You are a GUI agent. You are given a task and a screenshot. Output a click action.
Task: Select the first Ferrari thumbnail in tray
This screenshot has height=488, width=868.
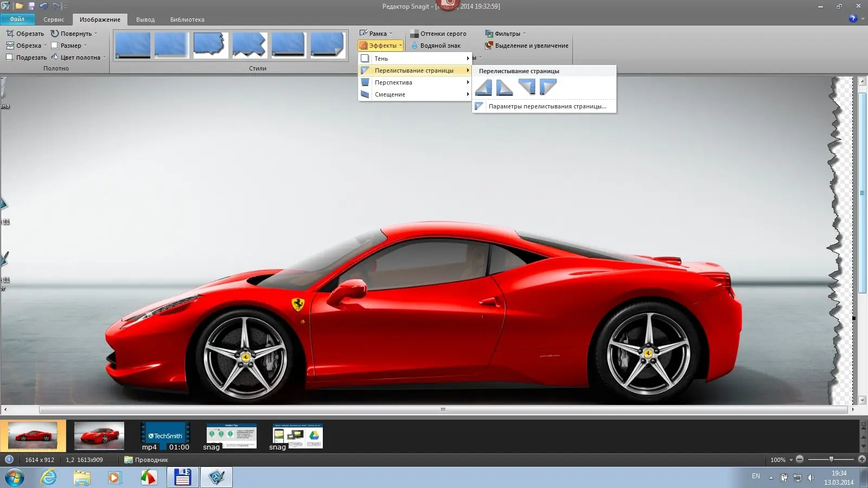(x=33, y=436)
